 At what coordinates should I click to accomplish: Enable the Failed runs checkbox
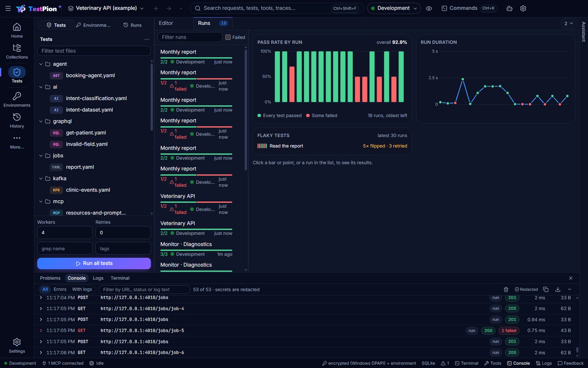click(x=228, y=37)
